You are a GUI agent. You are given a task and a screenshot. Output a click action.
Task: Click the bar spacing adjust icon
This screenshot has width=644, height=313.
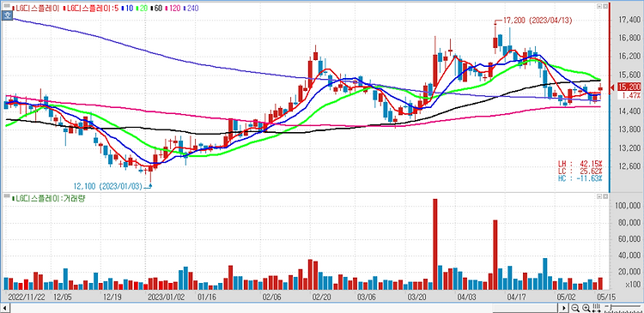597,308
